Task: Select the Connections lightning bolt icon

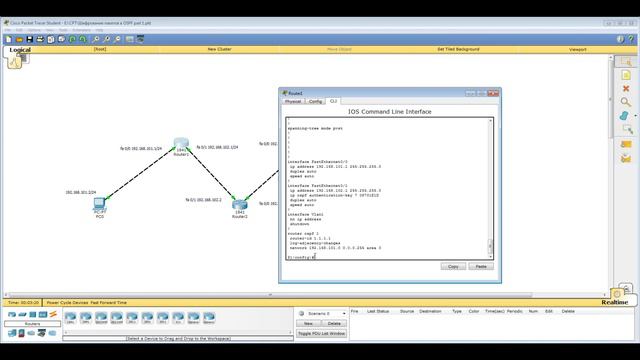Action: [53, 314]
